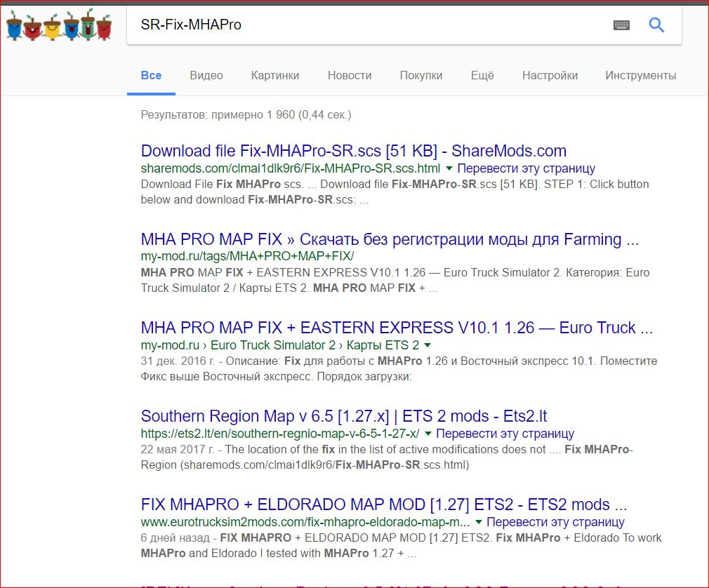Click snippet text starting with 31 дек. 2016 г.
The width and height of the screenshot is (709, 588).
[x=399, y=369]
